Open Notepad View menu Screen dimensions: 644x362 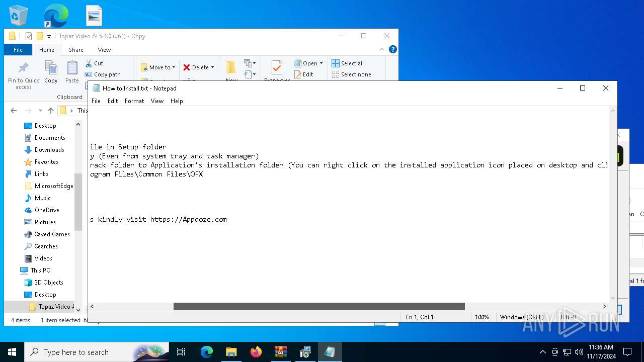(157, 101)
